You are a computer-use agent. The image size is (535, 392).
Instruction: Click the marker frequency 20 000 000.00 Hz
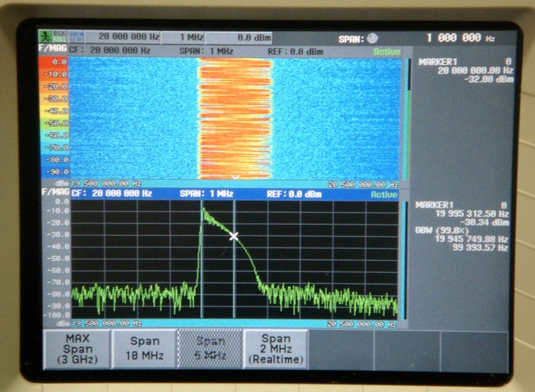[475, 70]
